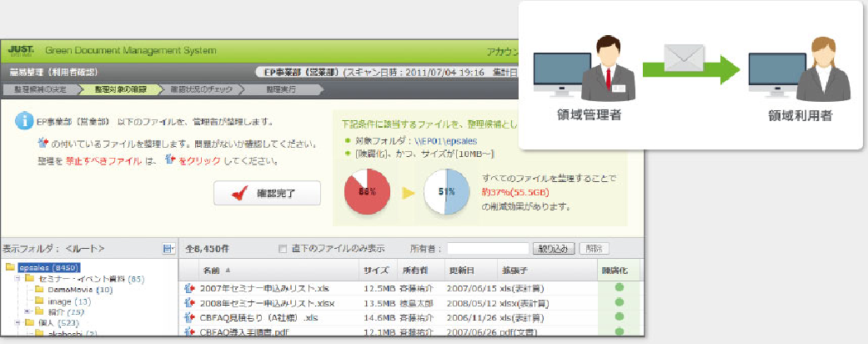Image resolution: width=868 pixels, height=344 pixels.
Task: Toggle the cleanup icon for CBFAQ導入手順書.pdf
Action: [189, 331]
